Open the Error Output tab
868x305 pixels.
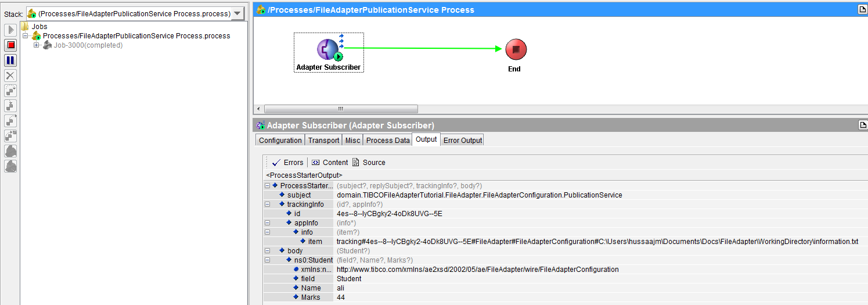pyautogui.click(x=463, y=140)
